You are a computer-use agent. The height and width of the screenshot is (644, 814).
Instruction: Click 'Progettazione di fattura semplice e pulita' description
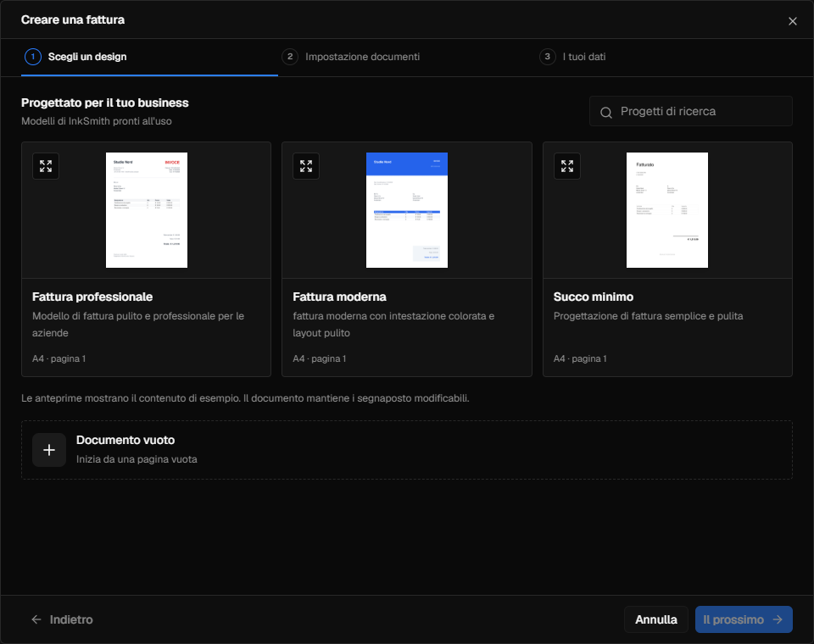[648, 316]
